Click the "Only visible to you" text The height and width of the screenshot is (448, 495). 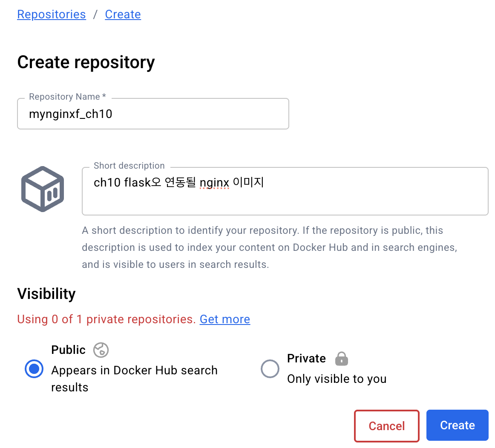(337, 379)
